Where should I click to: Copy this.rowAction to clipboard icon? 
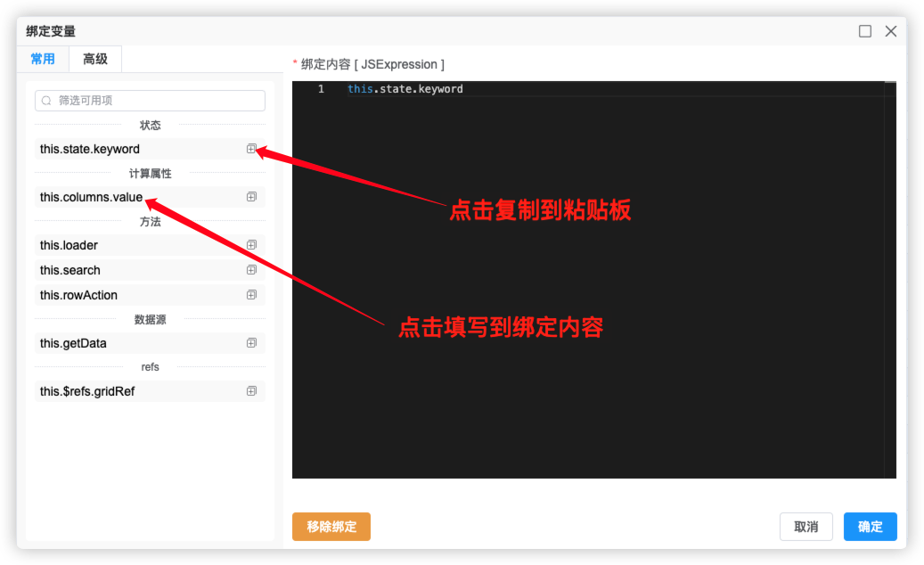tap(251, 295)
